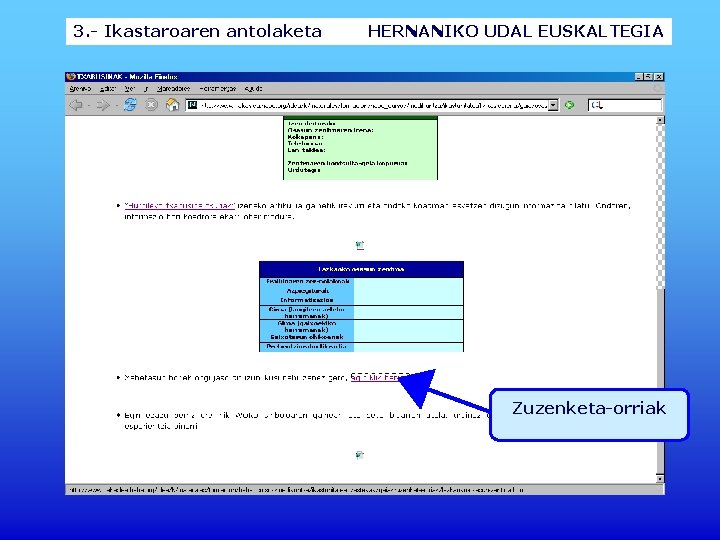Open the address bar URL history dropdown
The width and height of the screenshot is (720, 540).
(553, 105)
